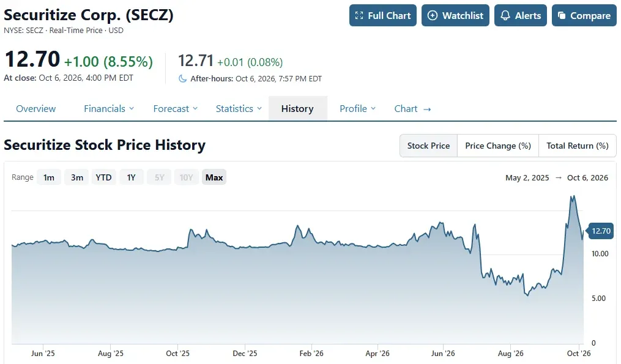Click the Aug '26 axis label
This screenshot has width=621, height=364.
510,354
